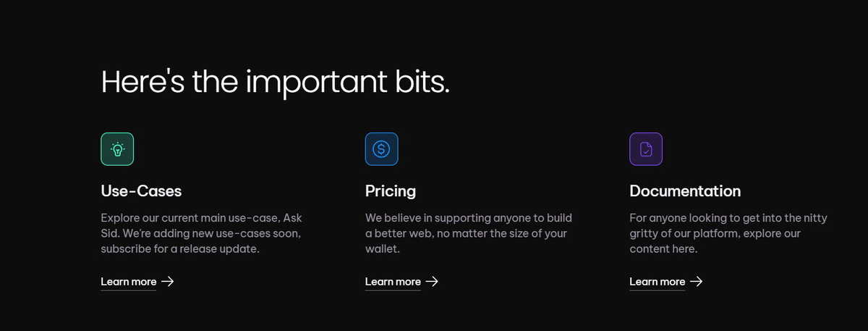Select the Use-Cases heading
Image resolution: width=868 pixels, height=331 pixels.
click(x=141, y=191)
